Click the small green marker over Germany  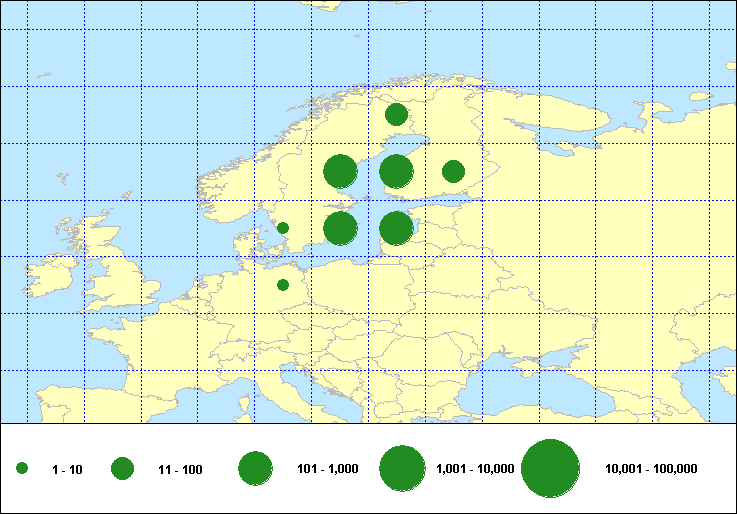tap(283, 285)
